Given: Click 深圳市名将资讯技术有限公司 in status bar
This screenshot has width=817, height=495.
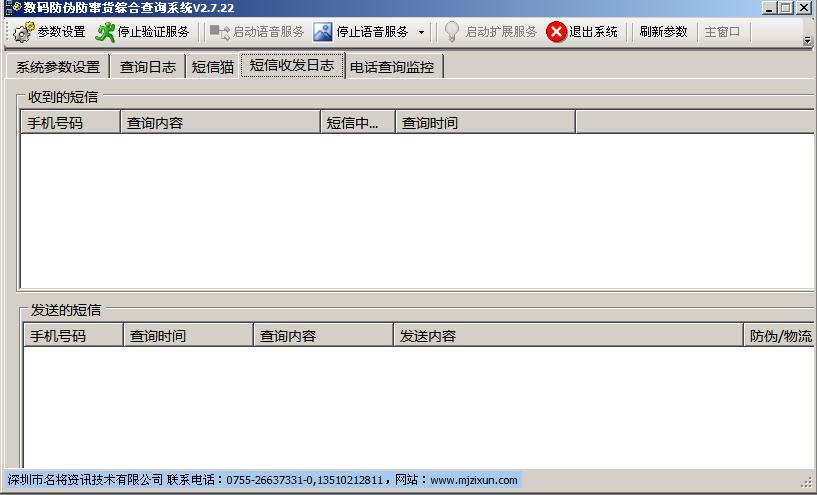Looking at the screenshot, I should click(x=85, y=480).
